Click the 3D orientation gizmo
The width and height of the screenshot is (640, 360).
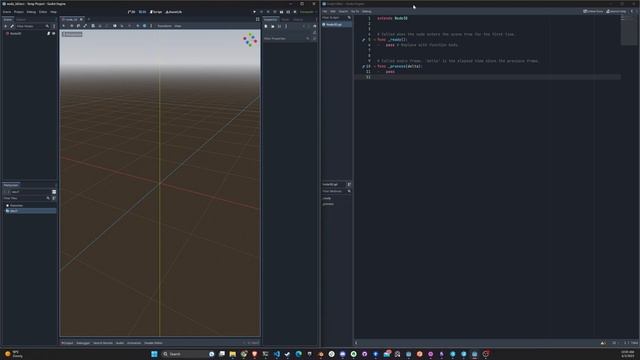250,40
